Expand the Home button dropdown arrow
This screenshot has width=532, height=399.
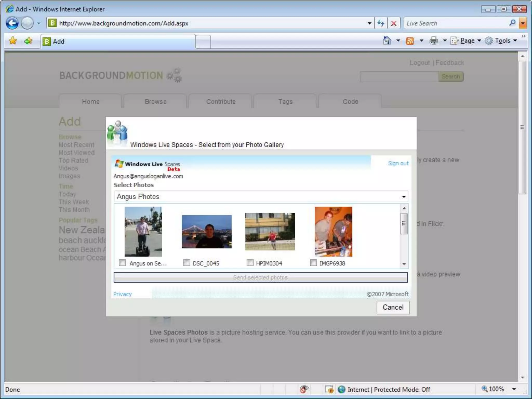click(x=398, y=41)
